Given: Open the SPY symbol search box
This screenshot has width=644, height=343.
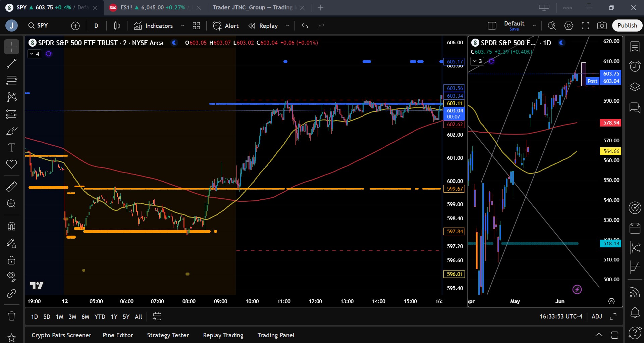Looking at the screenshot, I should pos(38,26).
